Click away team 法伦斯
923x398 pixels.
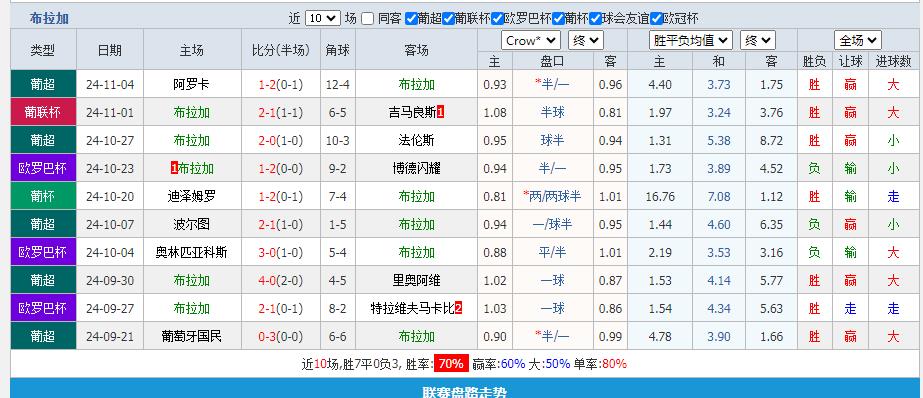417,140
